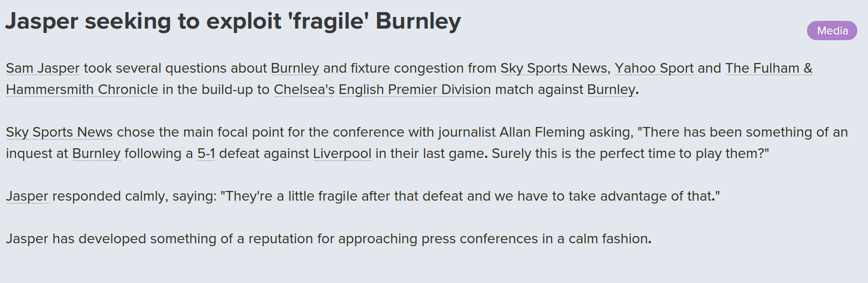This screenshot has width=868, height=283.
Task: Click Jasper's quoted 'little fragile' response
Action: tap(470, 196)
